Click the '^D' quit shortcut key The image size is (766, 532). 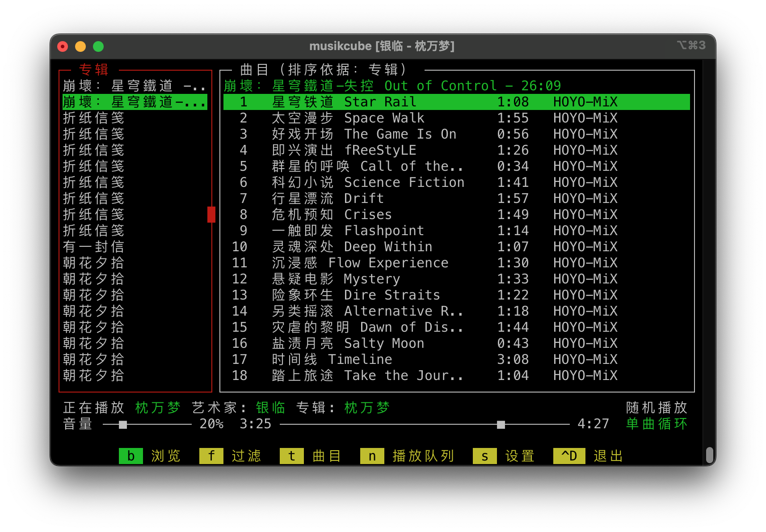click(x=569, y=456)
